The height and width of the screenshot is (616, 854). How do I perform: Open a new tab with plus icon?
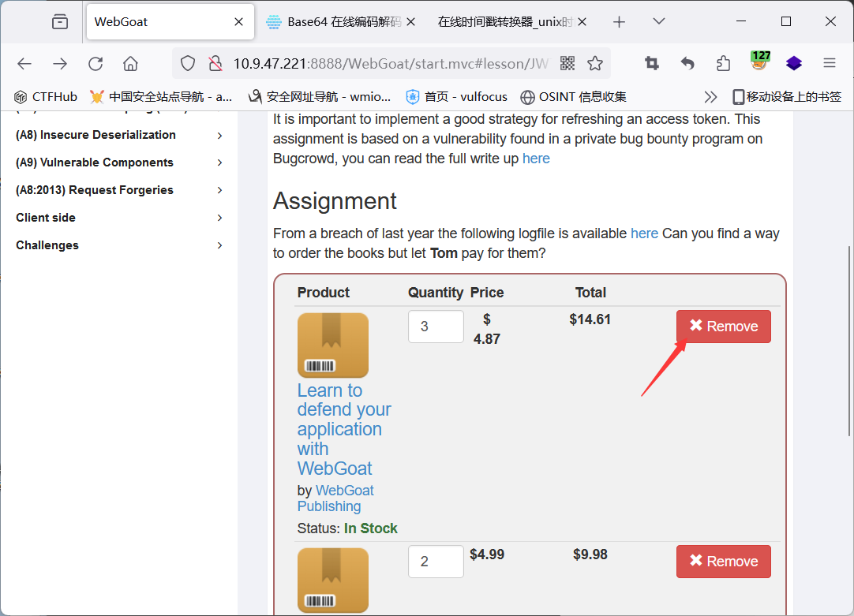tap(620, 22)
